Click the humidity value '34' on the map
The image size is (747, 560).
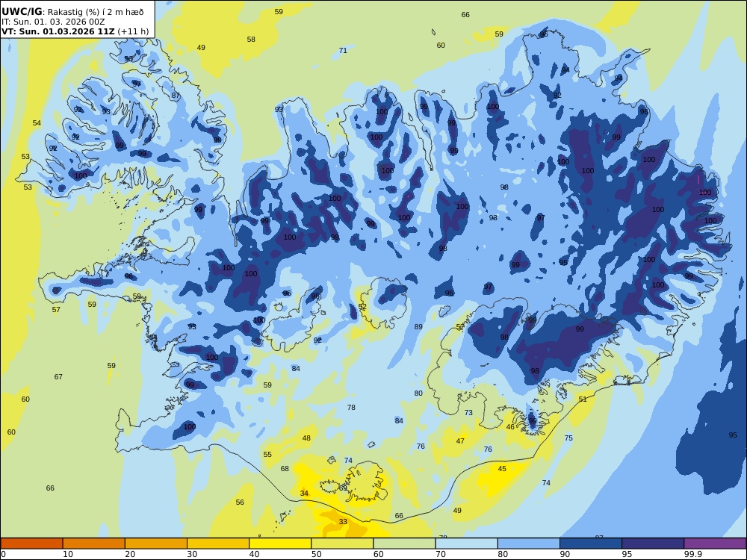coord(305,494)
